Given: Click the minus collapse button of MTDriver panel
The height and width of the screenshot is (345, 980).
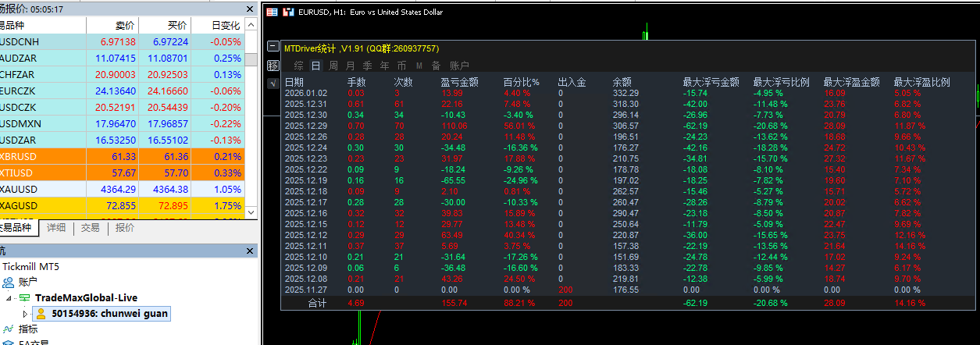Looking at the screenshot, I should click(x=273, y=47).
